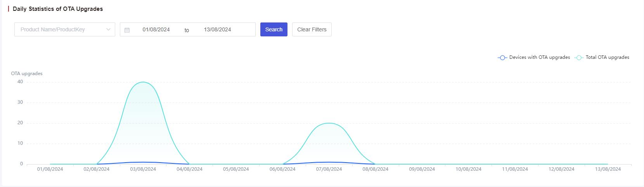This screenshot has height=187, width=644.
Task: Click the Total OTA upgrades peak at 07/08/2024
Action: click(329, 123)
